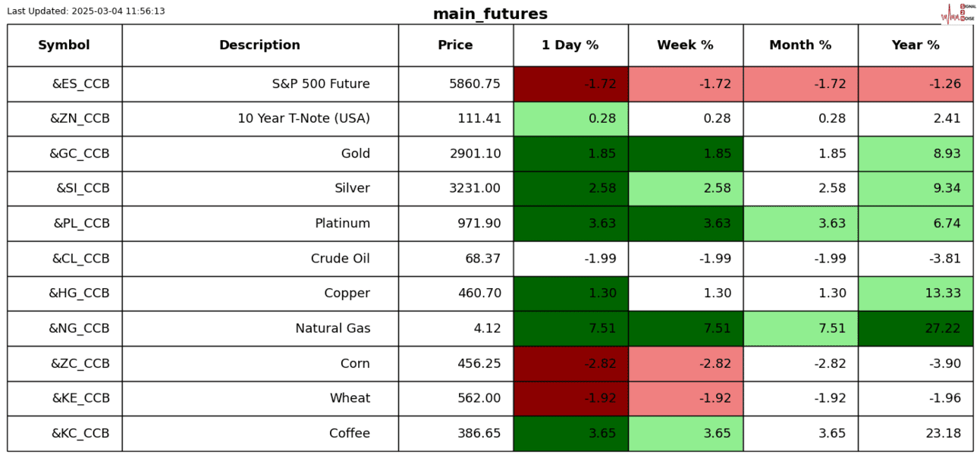Click the 10 Year T-Note description

[x=303, y=119]
